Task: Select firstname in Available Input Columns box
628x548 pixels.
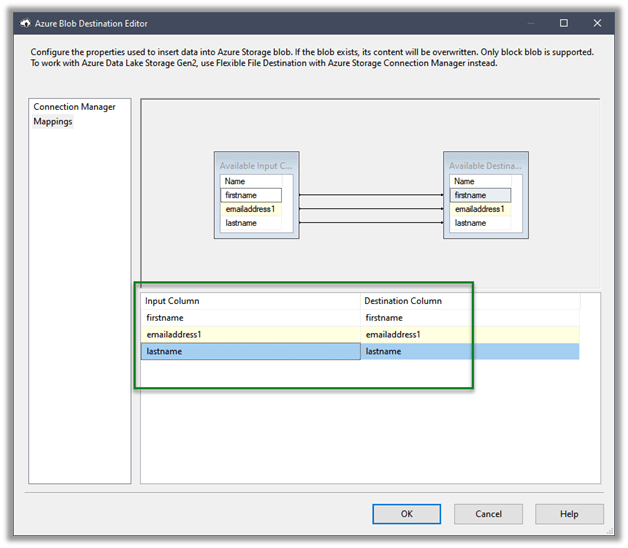Action: [x=252, y=196]
